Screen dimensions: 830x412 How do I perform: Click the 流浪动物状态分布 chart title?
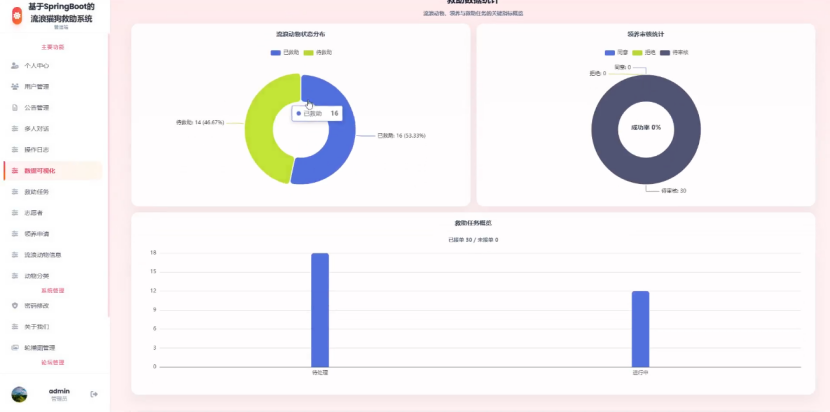click(301, 34)
